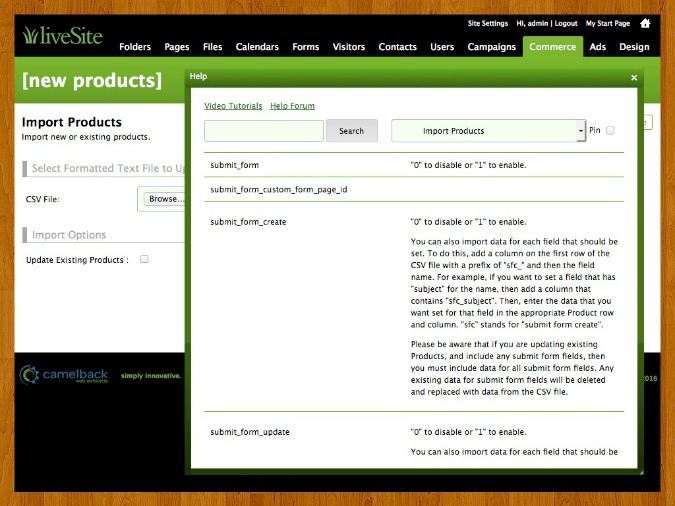675x506 pixels.
Task: Open the Pages menu
Action: 176,47
